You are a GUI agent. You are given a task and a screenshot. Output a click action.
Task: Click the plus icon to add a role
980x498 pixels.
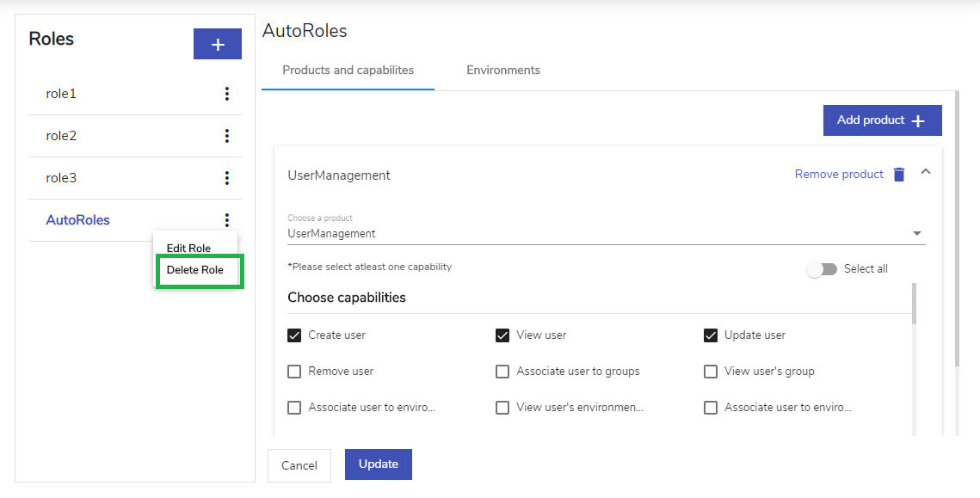click(x=218, y=44)
